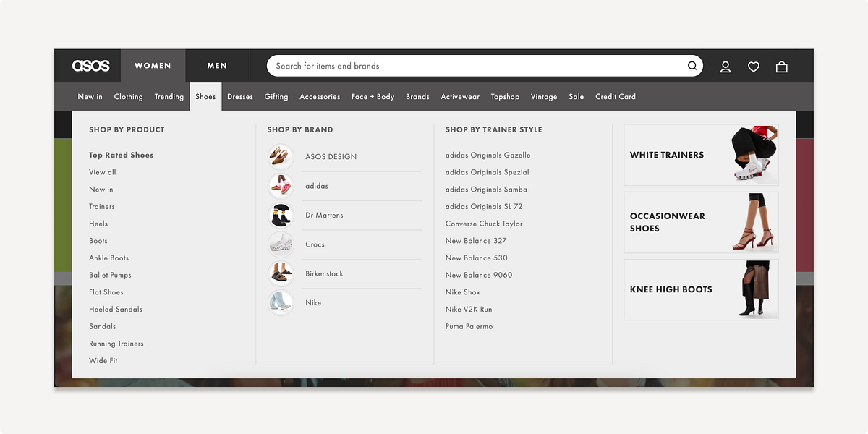Select the Crocs brand icon

pyautogui.click(x=281, y=244)
